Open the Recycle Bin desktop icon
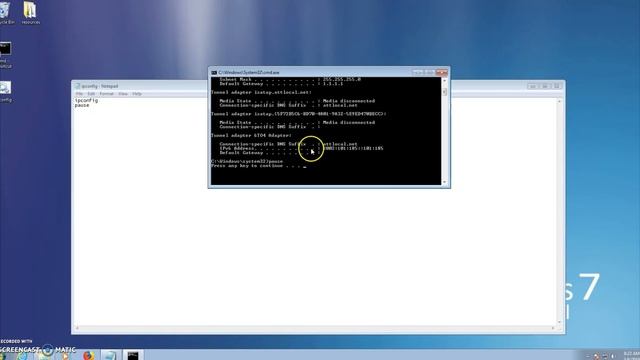The image size is (640, 360). tap(5, 12)
